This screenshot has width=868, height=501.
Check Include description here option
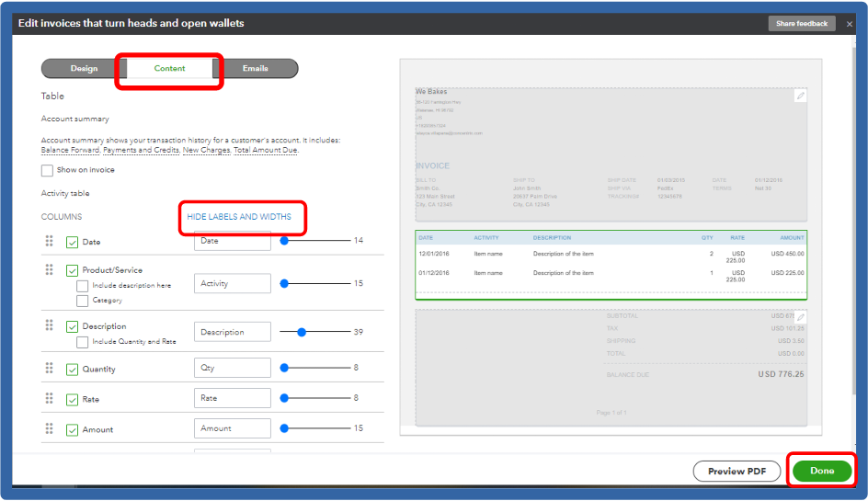click(82, 286)
